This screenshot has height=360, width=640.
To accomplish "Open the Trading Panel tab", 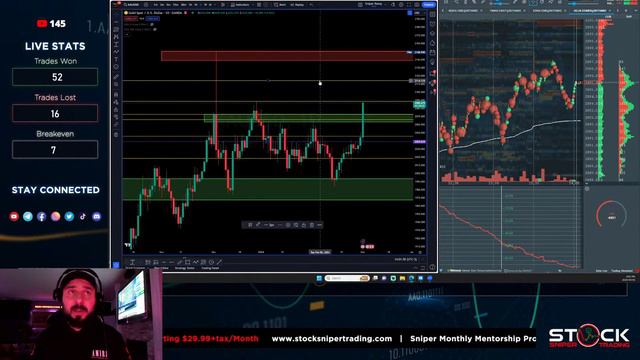I will (x=210, y=268).
